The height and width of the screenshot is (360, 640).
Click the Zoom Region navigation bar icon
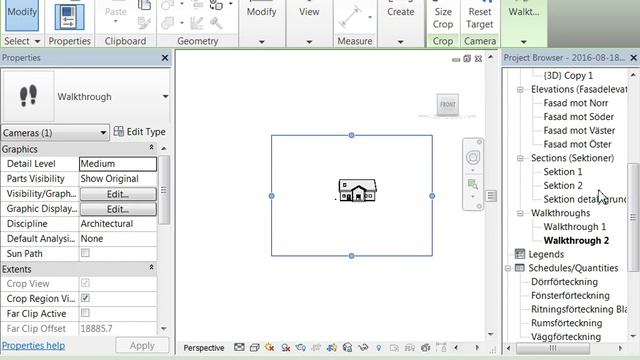click(x=473, y=184)
